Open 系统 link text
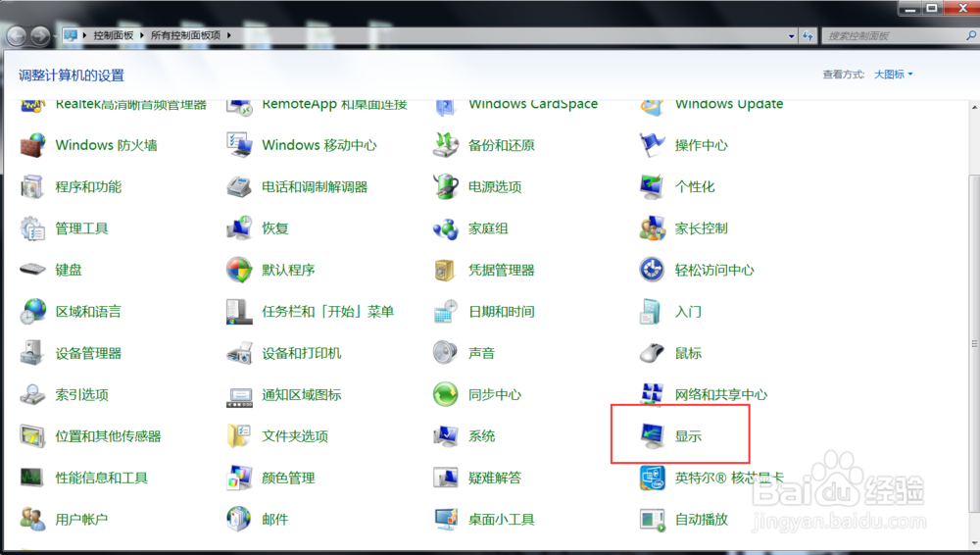Image resolution: width=980 pixels, height=555 pixels. 482,436
